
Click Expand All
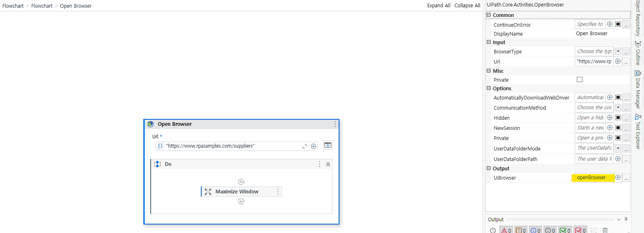point(439,6)
